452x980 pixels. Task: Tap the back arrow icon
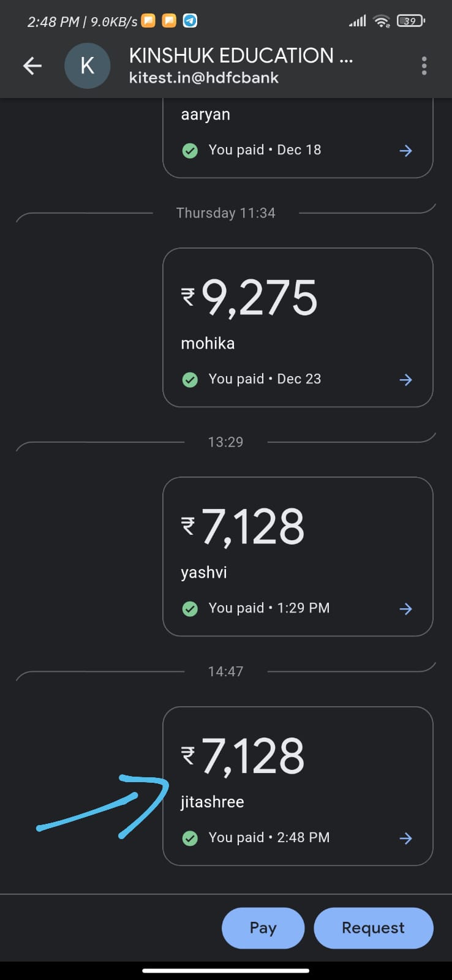pyautogui.click(x=32, y=66)
